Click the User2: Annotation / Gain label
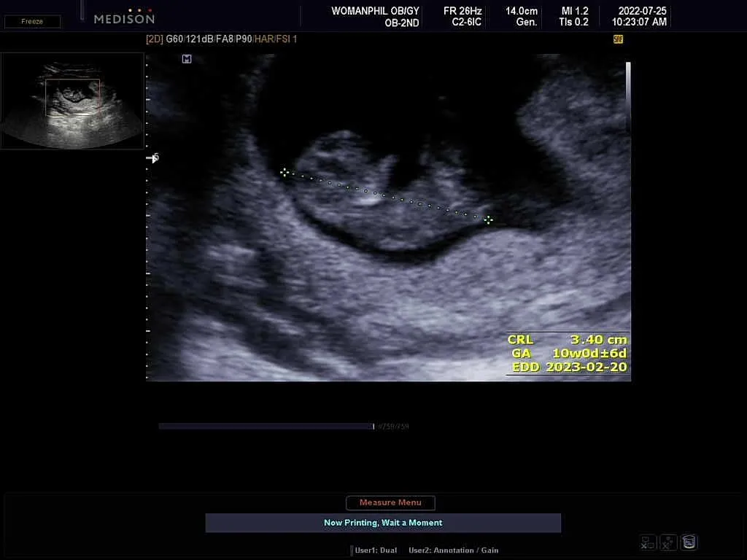This screenshot has width=747, height=560. click(x=453, y=550)
